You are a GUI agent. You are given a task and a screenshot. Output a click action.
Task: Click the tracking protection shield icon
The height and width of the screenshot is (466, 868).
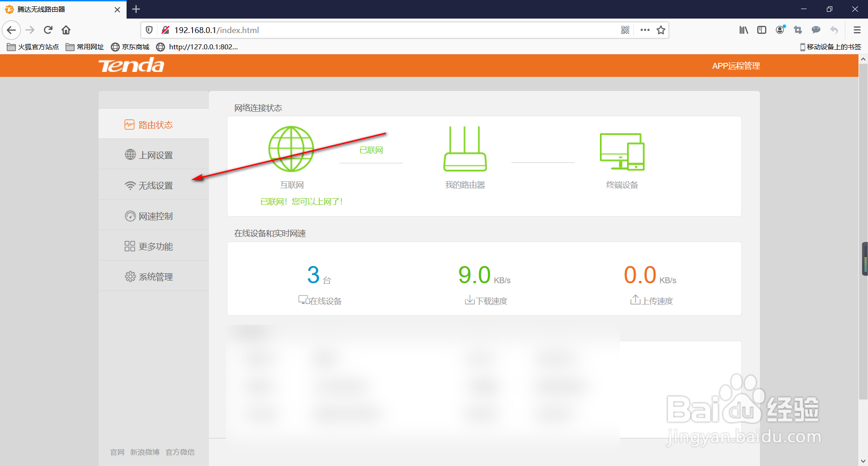click(149, 30)
